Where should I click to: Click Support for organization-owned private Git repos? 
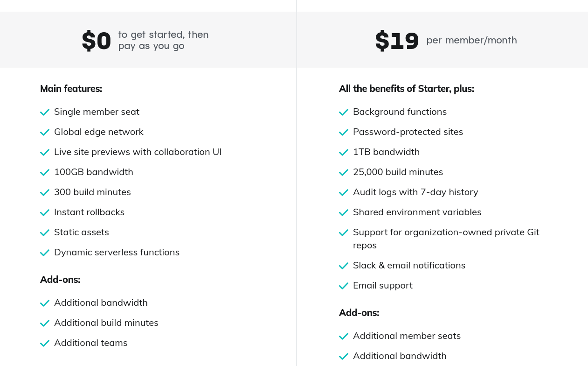coord(446,239)
